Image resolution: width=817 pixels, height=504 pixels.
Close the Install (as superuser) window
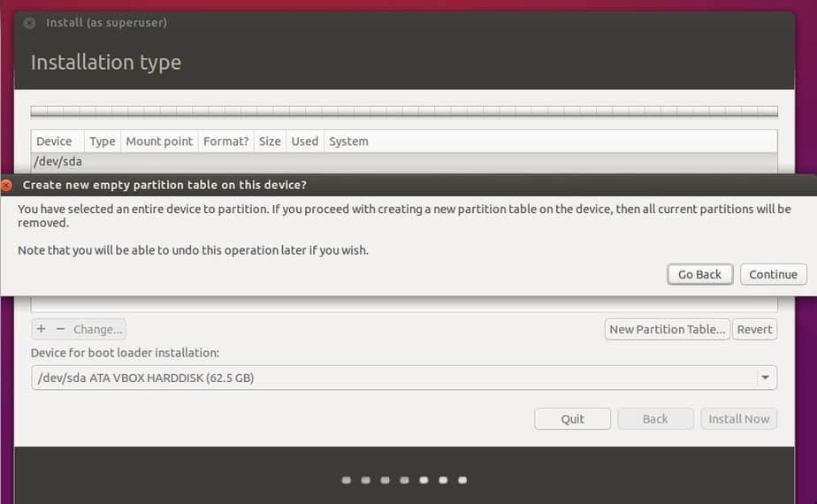pos(30,23)
